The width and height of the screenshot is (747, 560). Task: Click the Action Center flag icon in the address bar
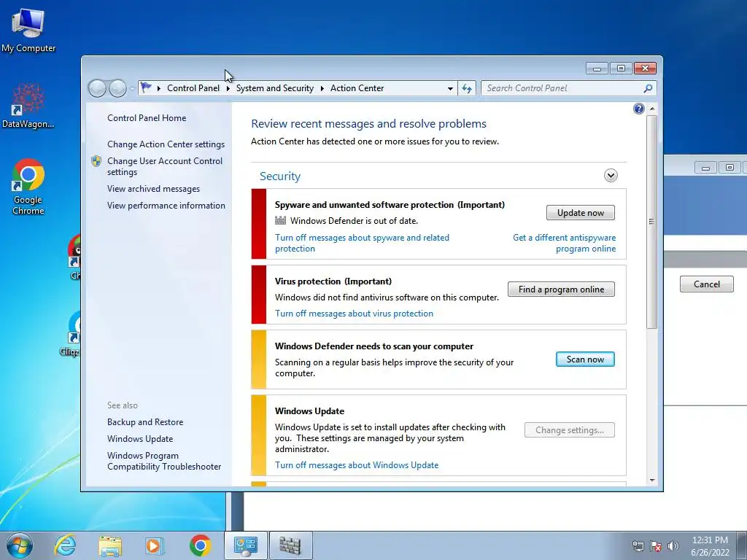[146, 88]
